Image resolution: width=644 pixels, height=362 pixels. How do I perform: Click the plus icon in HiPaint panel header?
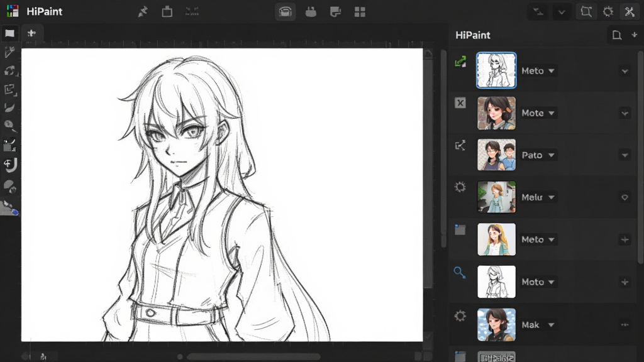(634, 35)
